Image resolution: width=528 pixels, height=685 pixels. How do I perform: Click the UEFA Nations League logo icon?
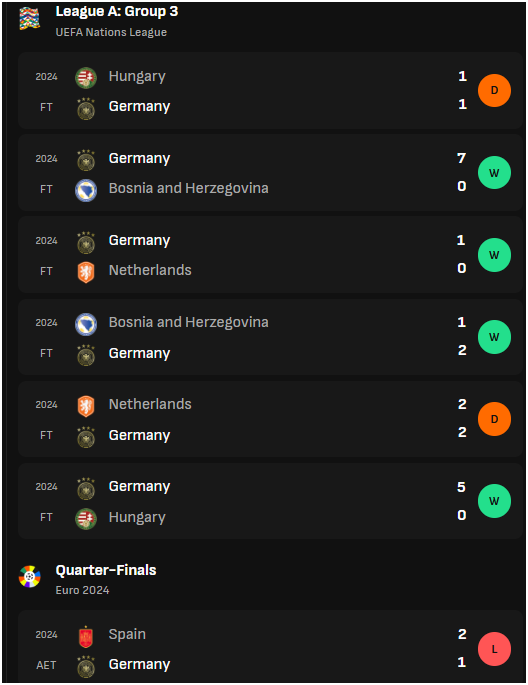coord(30,19)
